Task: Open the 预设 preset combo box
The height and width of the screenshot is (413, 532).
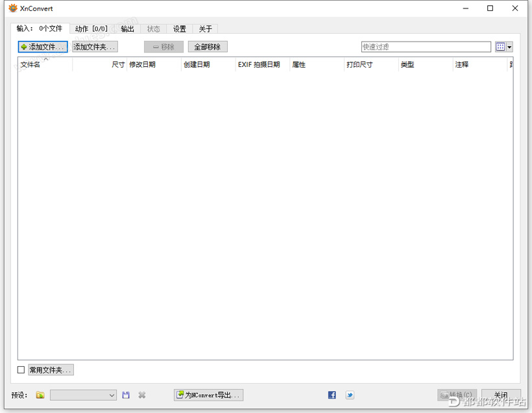Action: point(83,395)
